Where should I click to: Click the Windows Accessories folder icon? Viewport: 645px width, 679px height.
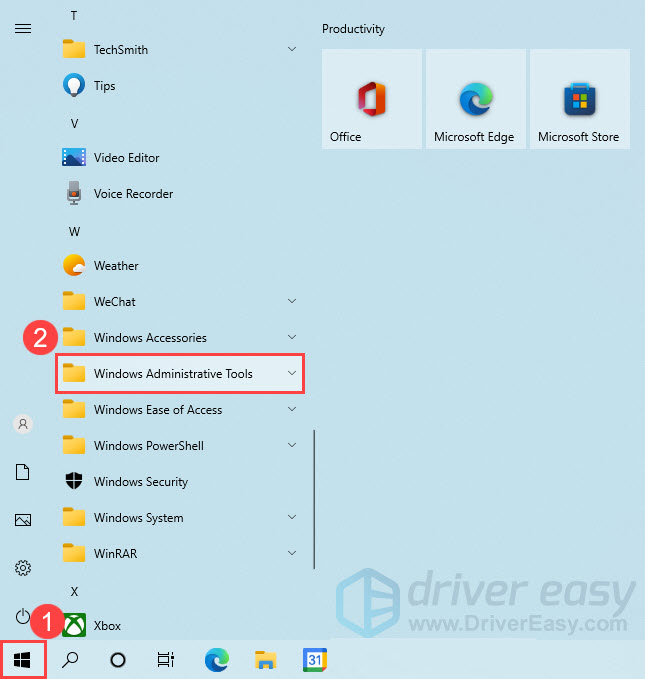point(74,337)
